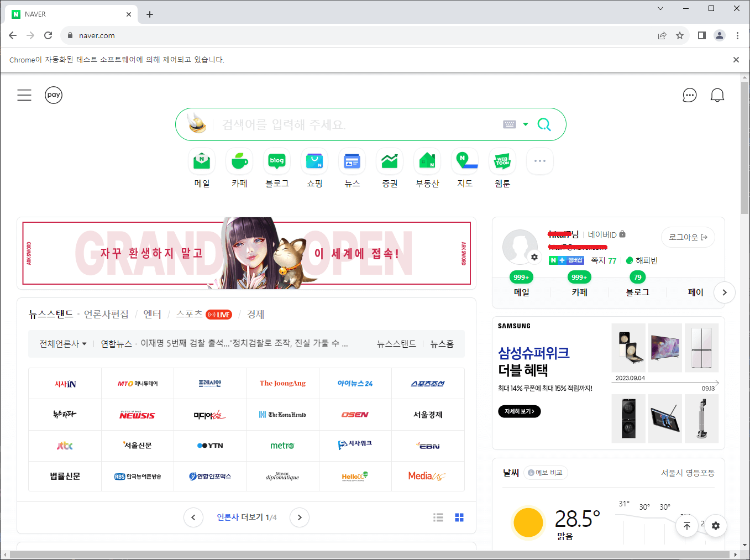Show more profile services with right chevron
Screen dimensions: 750x560
coord(725,292)
